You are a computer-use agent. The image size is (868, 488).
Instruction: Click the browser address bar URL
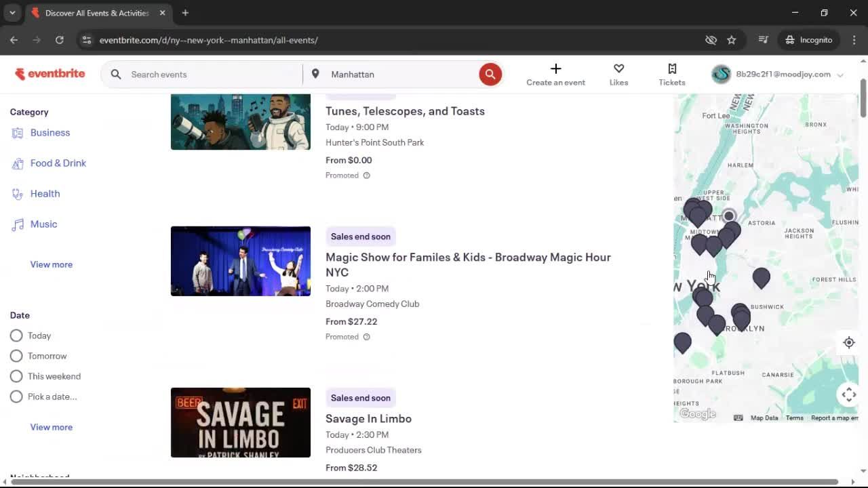pos(209,40)
